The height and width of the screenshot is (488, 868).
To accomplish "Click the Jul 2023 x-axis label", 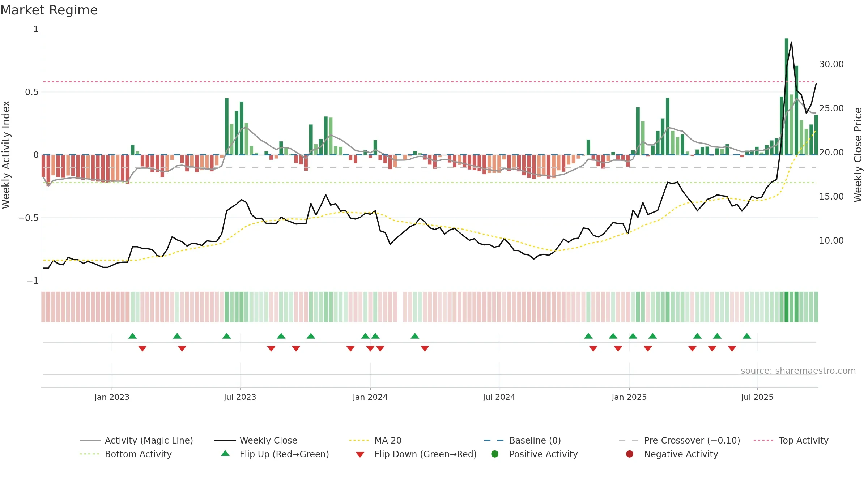I will click(240, 397).
